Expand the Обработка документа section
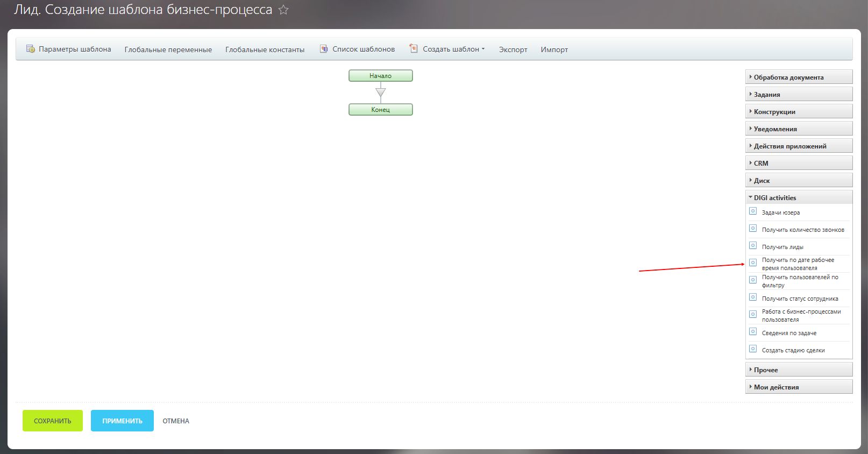Viewport: 868px width, 454px height. (799, 77)
